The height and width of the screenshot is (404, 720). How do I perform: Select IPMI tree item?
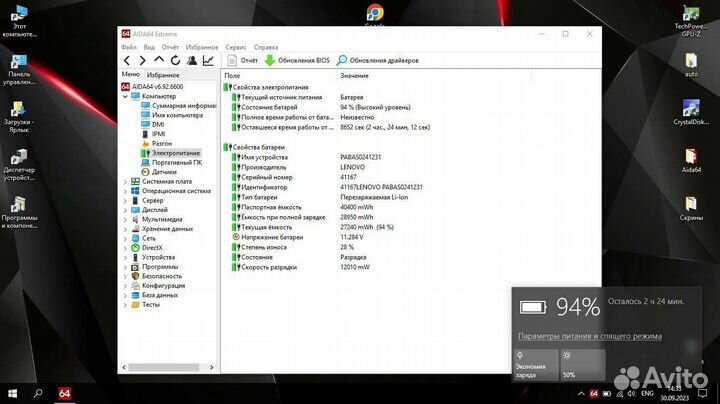[x=153, y=134]
